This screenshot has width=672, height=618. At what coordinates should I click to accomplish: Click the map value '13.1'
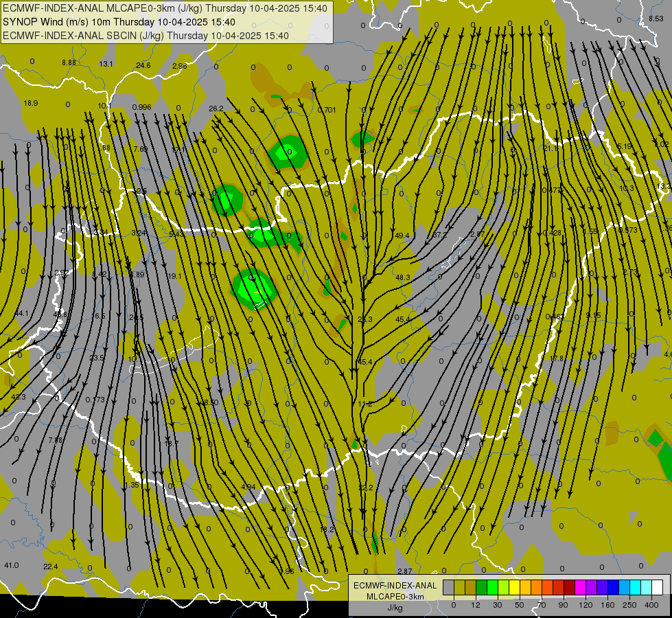(x=106, y=64)
